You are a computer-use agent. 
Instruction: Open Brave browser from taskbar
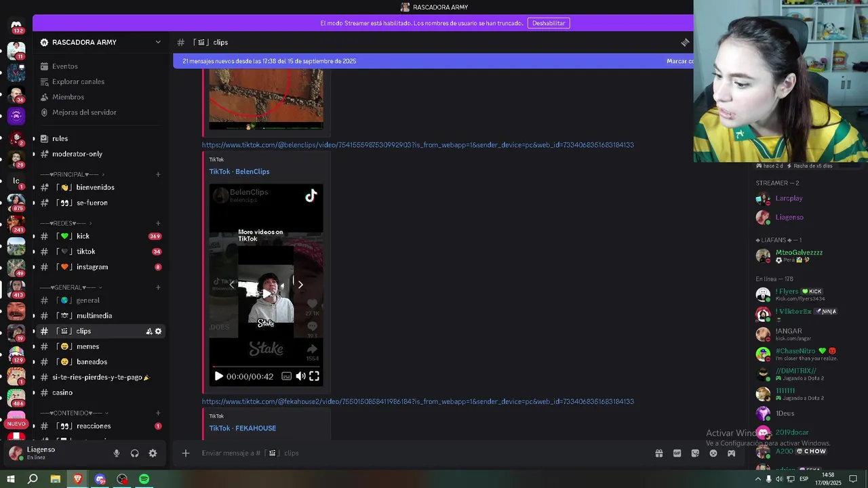78,479
